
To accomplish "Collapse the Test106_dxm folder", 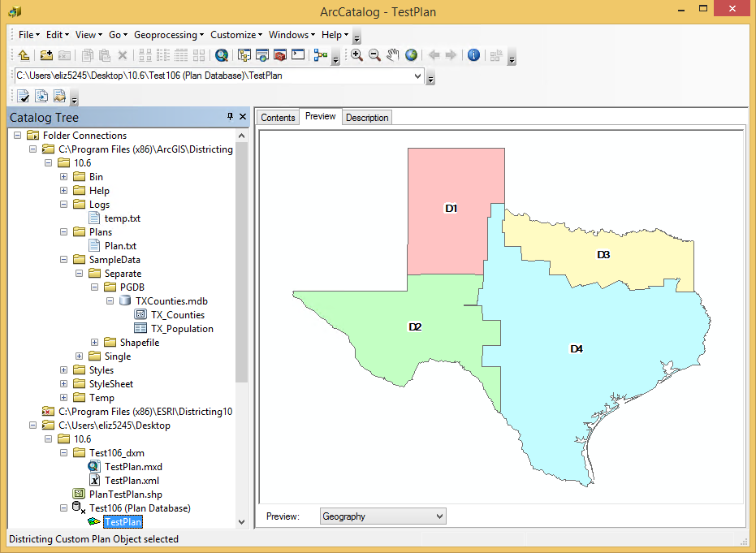I will tap(63, 453).
